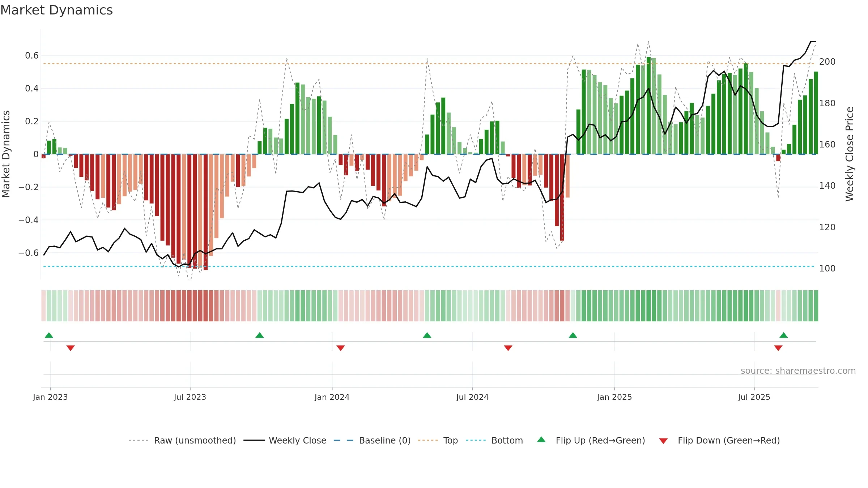The width and height of the screenshot is (868, 488).
Task: Toggle Flip Down (Green→Red) legend entry
Action: point(719,440)
